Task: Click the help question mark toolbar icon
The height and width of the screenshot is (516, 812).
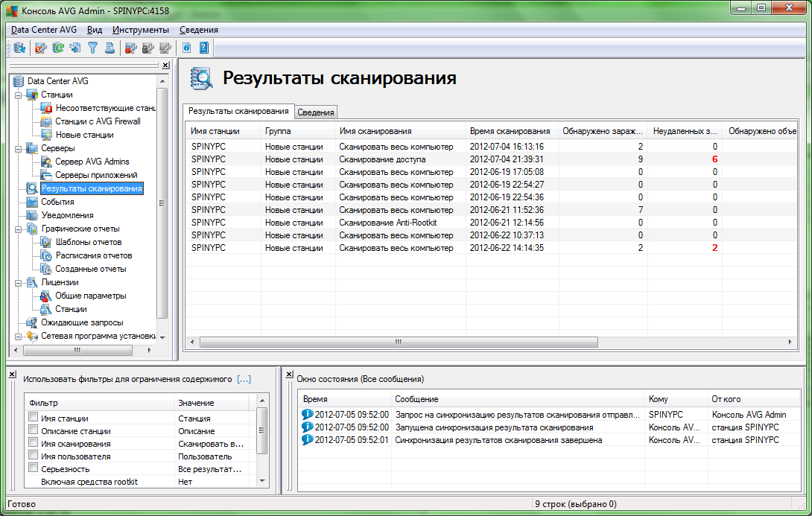Action: click(x=204, y=48)
